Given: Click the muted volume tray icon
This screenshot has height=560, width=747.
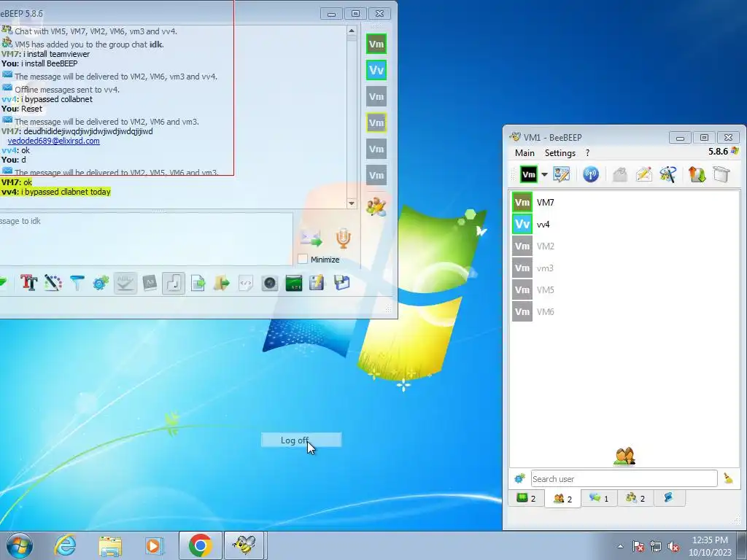Looking at the screenshot, I should (x=674, y=547).
